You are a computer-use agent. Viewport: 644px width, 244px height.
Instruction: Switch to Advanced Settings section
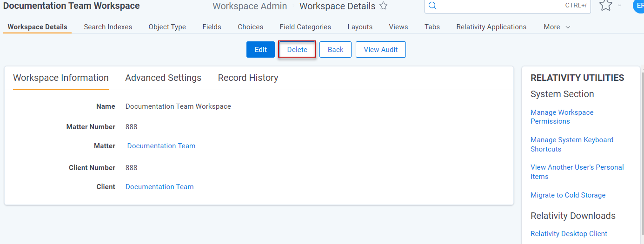coord(163,78)
